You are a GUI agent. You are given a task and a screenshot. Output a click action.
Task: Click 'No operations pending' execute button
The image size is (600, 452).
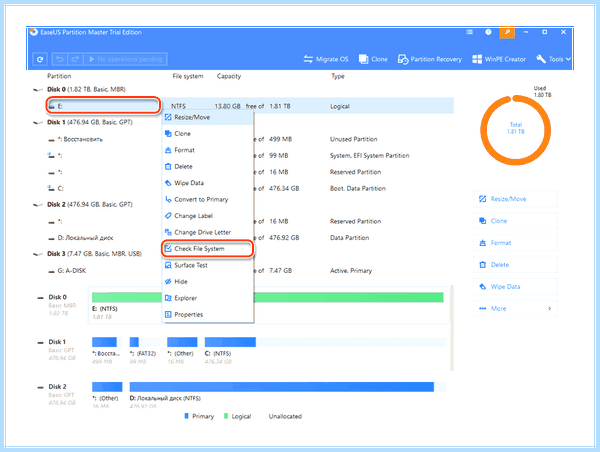tap(126, 59)
